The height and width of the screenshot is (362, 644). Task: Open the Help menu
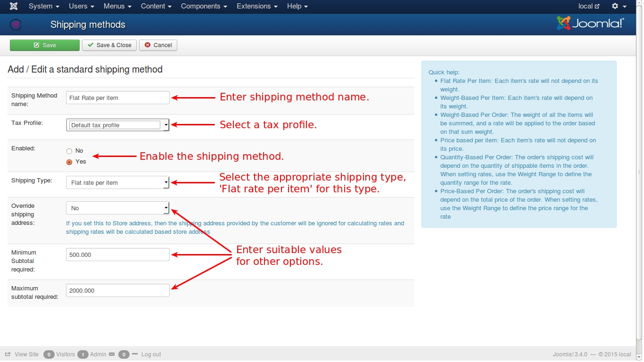[x=297, y=6]
